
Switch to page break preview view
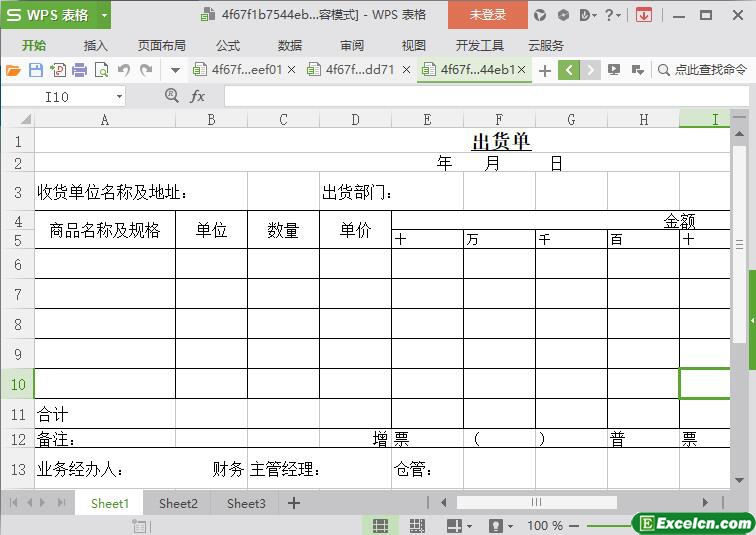coord(417,525)
